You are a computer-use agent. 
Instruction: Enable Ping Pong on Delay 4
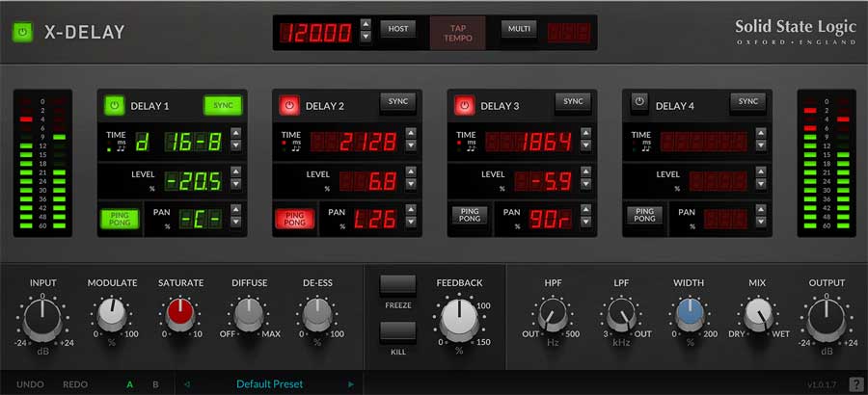pyautogui.click(x=644, y=215)
